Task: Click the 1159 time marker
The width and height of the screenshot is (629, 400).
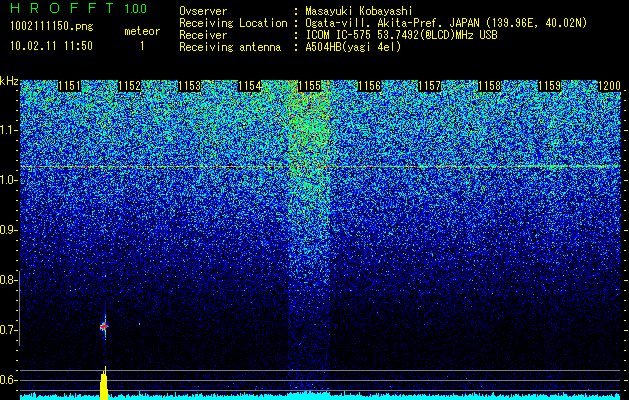Action: (x=550, y=86)
